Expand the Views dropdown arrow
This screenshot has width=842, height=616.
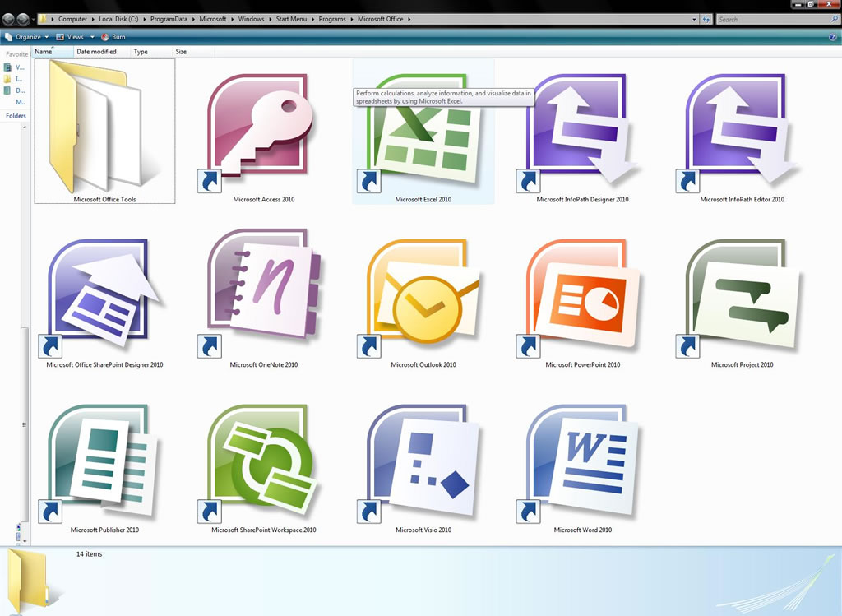(x=92, y=37)
